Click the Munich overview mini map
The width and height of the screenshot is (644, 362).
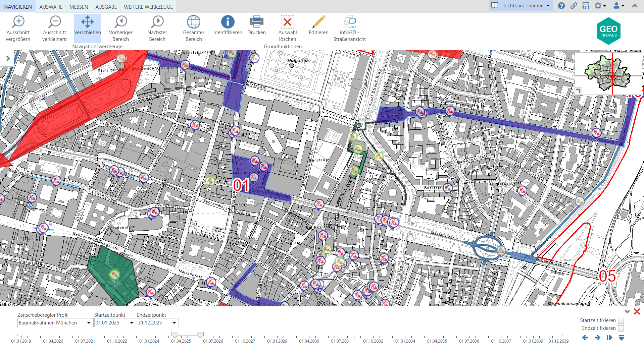pyautogui.click(x=608, y=73)
